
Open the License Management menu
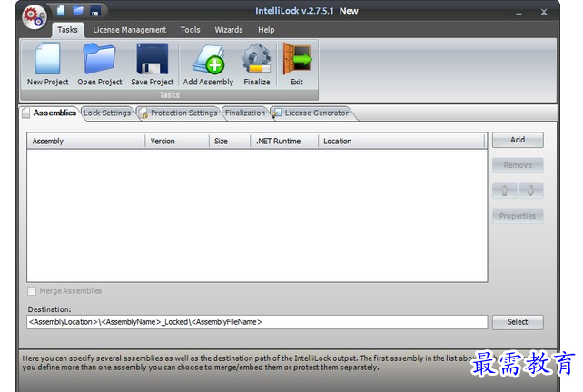click(129, 30)
